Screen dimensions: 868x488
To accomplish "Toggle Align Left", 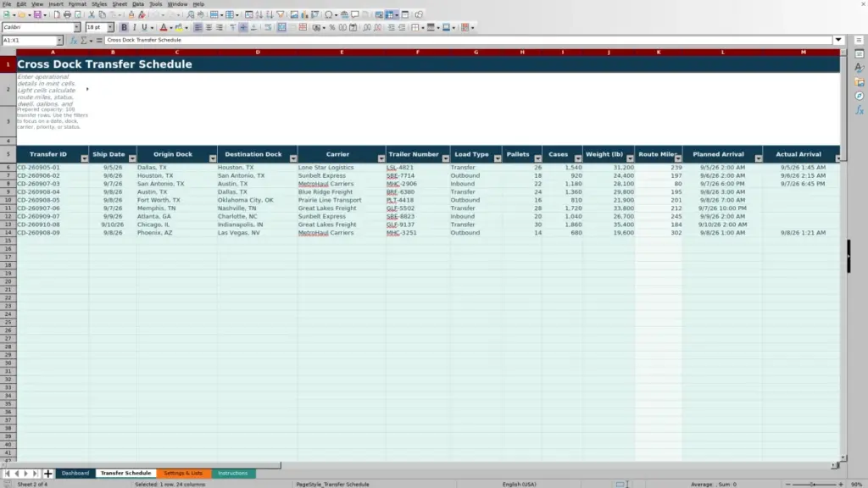I will (x=198, y=28).
